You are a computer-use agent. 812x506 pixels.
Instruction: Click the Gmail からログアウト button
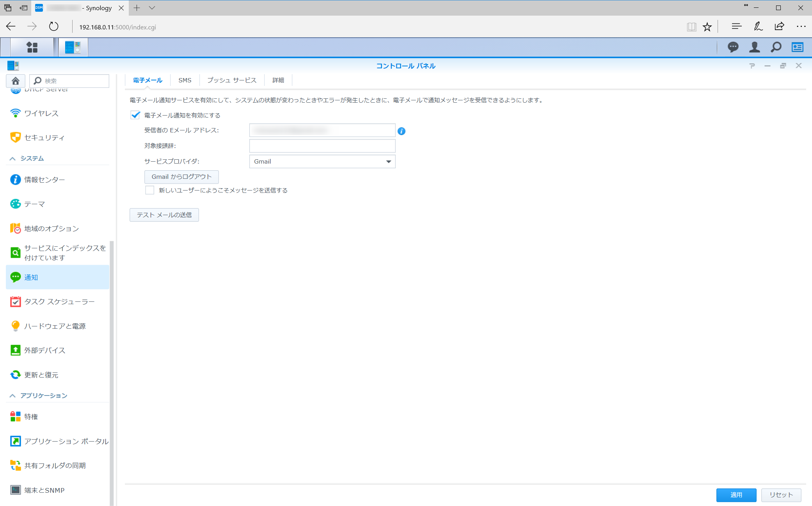point(181,177)
